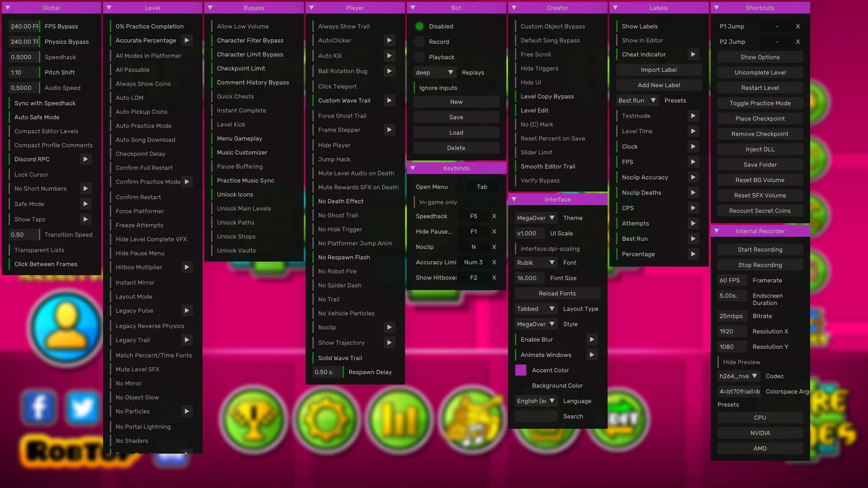Click the player profile head icon

[x=65, y=328]
